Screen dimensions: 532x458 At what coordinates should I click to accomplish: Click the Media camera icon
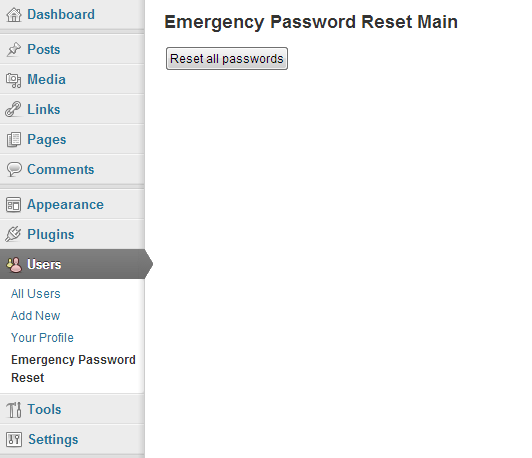[14, 80]
